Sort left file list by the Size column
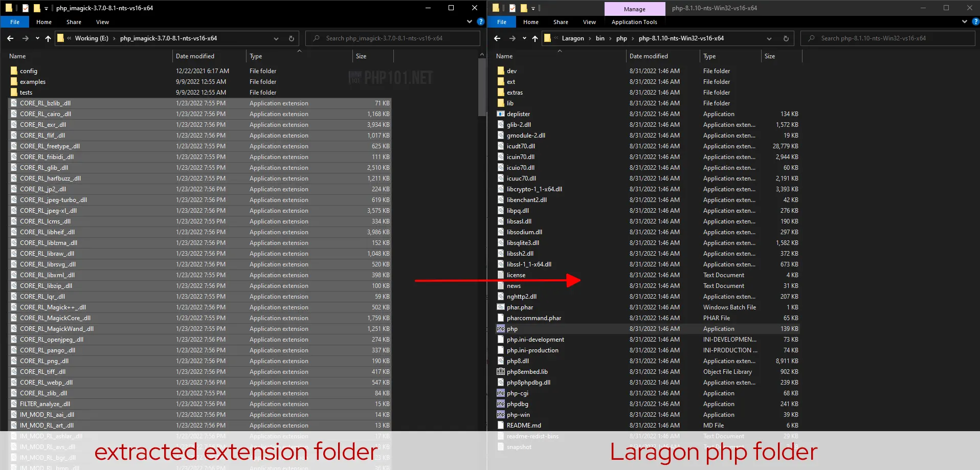This screenshot has height=470, width=980. pos(361,56)
